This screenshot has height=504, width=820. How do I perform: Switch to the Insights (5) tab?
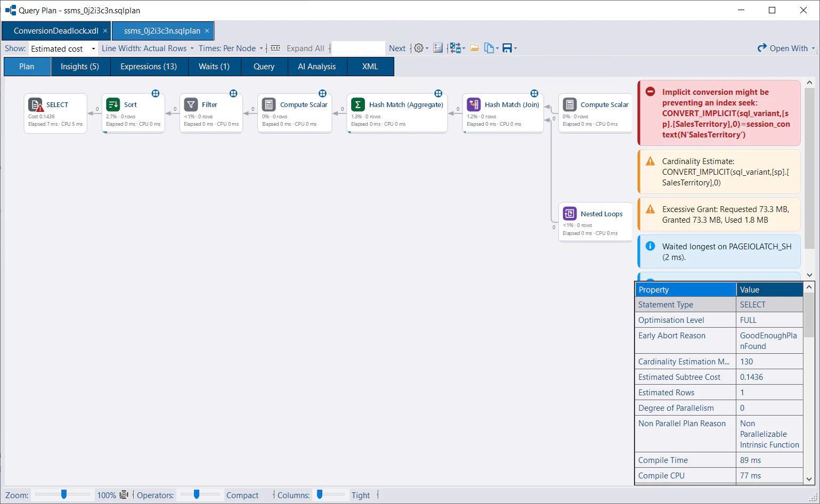80,67
